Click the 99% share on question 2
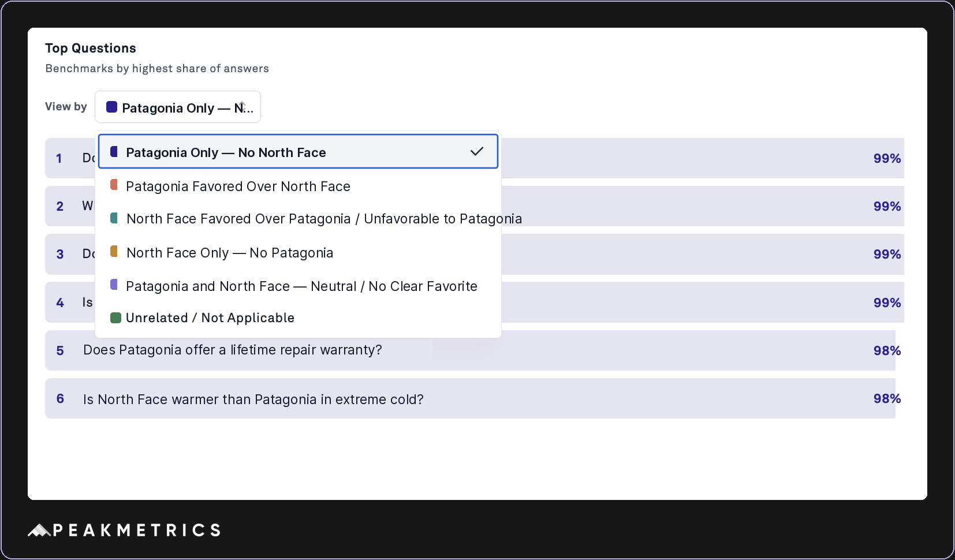The height and width of the screenshot is (560, 955). click(887, 206)
